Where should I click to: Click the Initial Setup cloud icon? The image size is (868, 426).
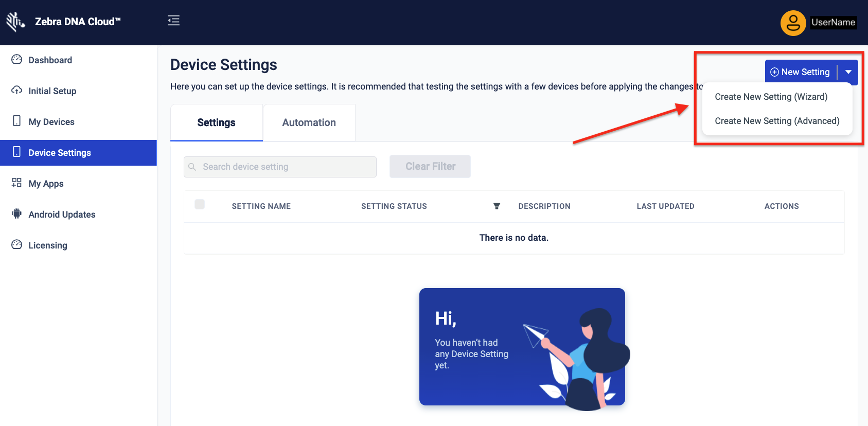pos(17,91)
